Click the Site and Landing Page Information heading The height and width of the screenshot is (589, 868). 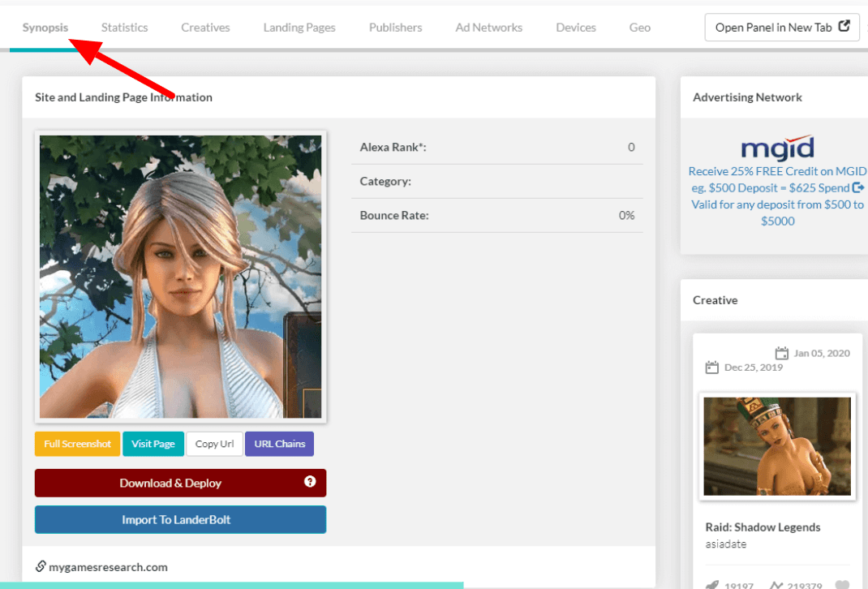pos(123,97)
